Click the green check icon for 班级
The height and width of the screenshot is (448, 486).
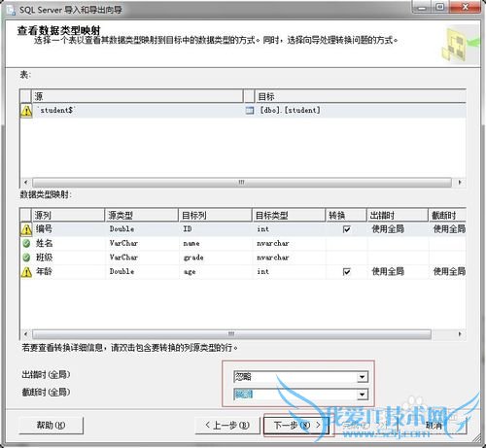point(26,258)
